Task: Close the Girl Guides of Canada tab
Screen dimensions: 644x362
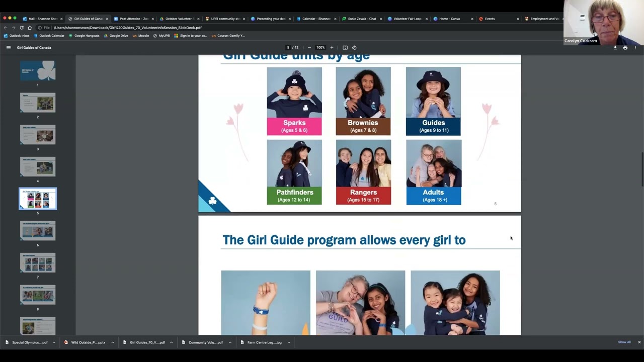Action: [x=107, y=19]
